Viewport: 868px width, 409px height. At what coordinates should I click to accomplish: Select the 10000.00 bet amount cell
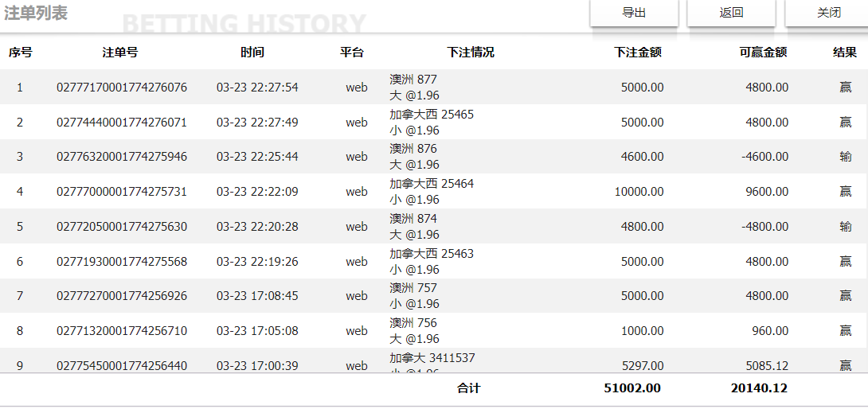pyautogui.click(x=639, y=192)
